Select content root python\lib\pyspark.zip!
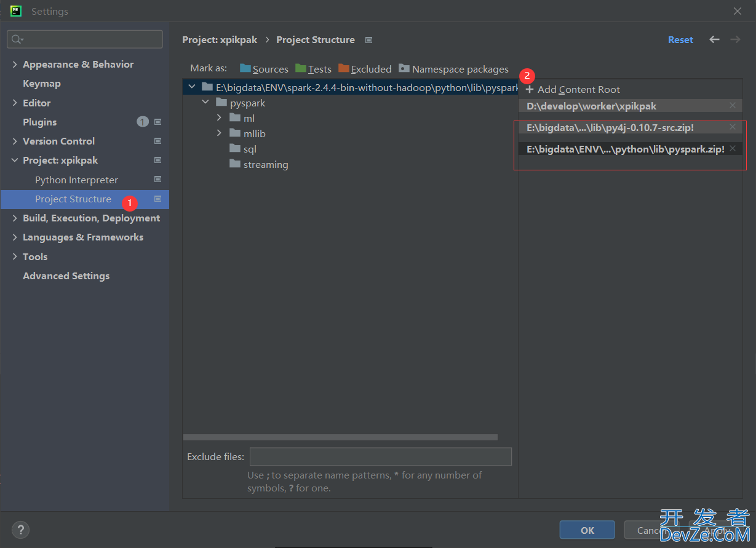The image size is (756, 548). tap(631, 149)
